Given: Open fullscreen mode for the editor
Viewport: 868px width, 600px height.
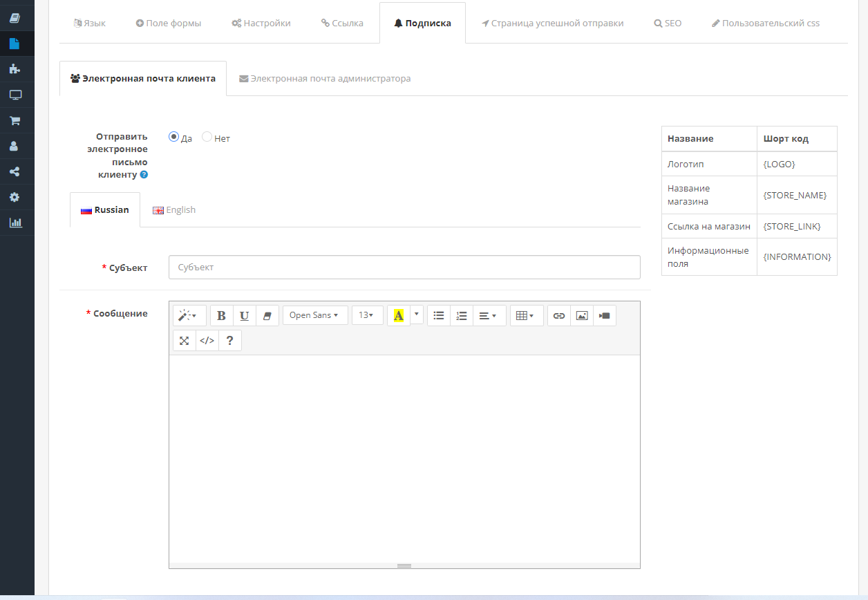Looking at the screenshot, I should point(184,340).
